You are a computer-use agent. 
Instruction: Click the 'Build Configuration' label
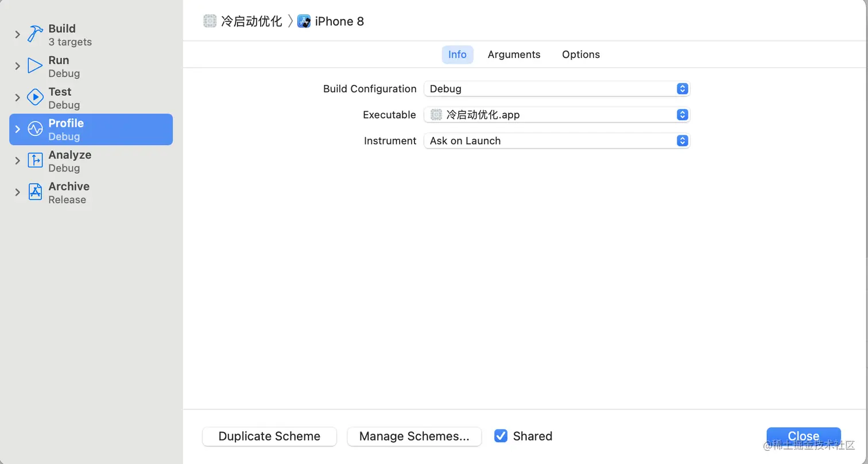click(370, 89)
